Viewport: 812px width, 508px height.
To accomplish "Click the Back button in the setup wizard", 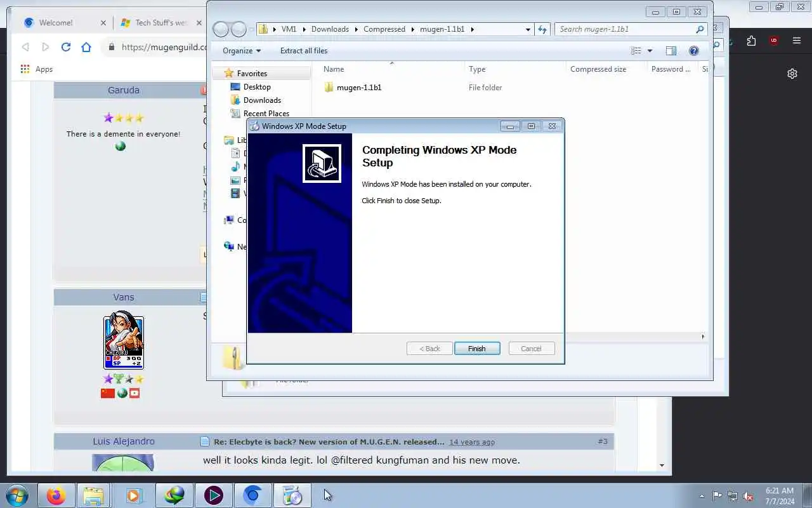I will (429, 349).
